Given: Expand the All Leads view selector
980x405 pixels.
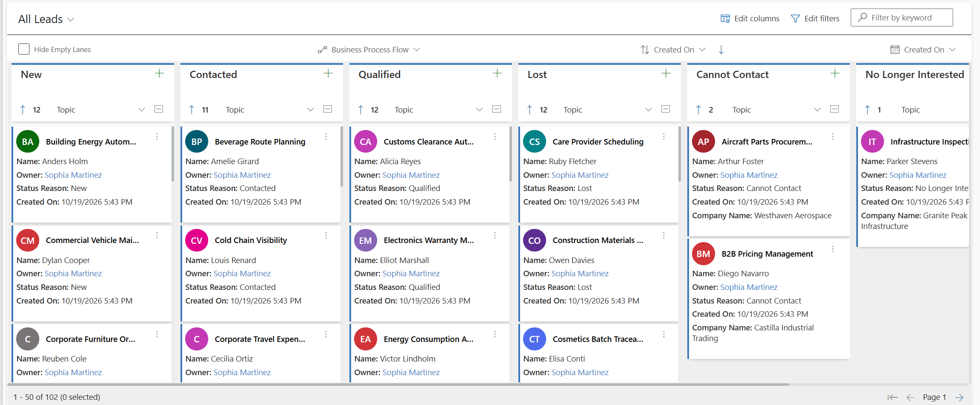Looking at the screenshot, I should click(x=47, y=19).
